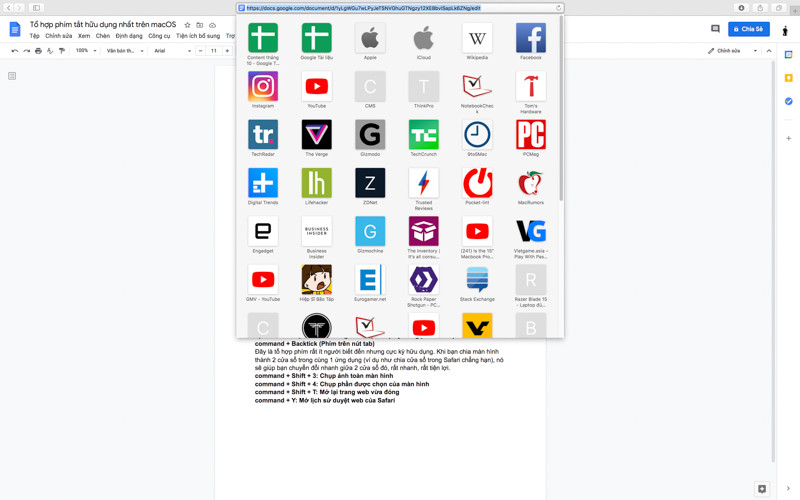Open the Tasks side panel icon
Image resolution: width=800 pixels, height=500 pixels.
pyautogui.click(x=788, y=101)
